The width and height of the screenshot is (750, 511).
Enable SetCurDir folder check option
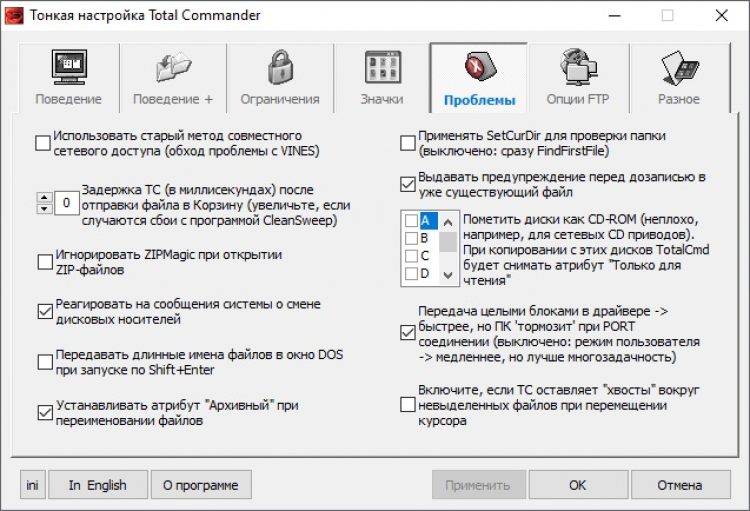tap(408, 143)
